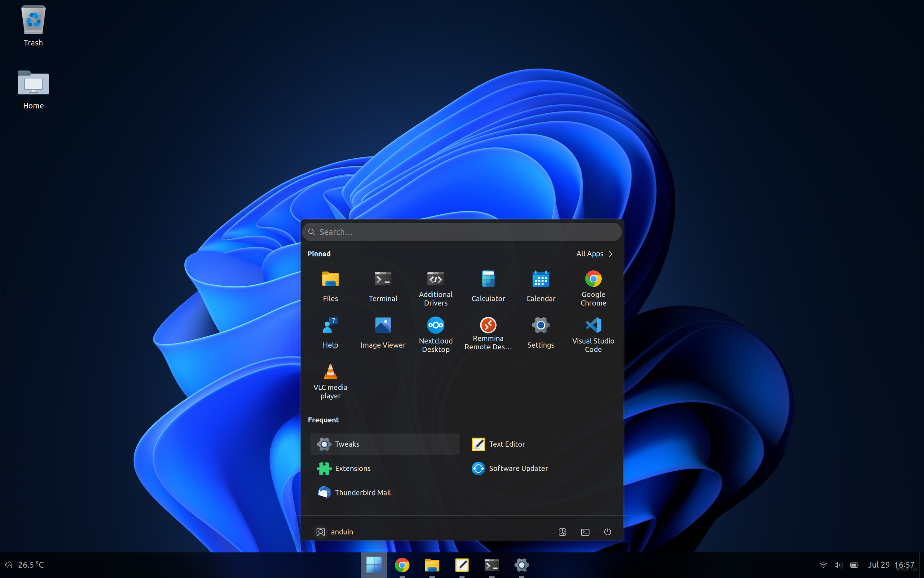Open Remmina Remote Desktop app
This screenshot has width=924, height=578.
[x=488, y=333]
